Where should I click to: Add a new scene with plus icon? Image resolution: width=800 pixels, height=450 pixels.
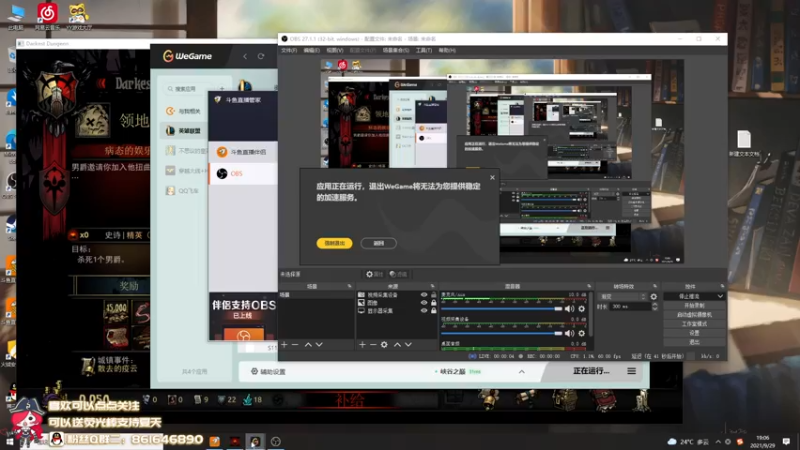tap(284, 345)
